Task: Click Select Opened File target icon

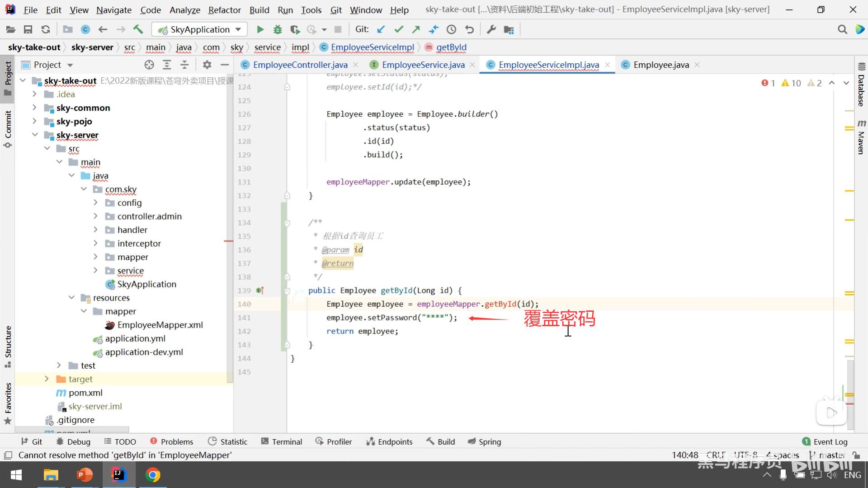Action: coord(149,65)
